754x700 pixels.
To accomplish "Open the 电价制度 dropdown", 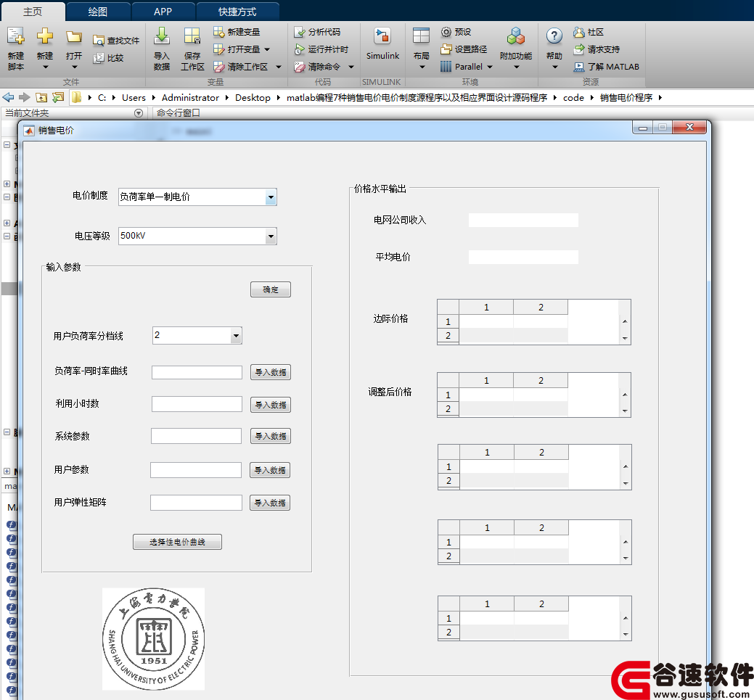I will (271, 197).
